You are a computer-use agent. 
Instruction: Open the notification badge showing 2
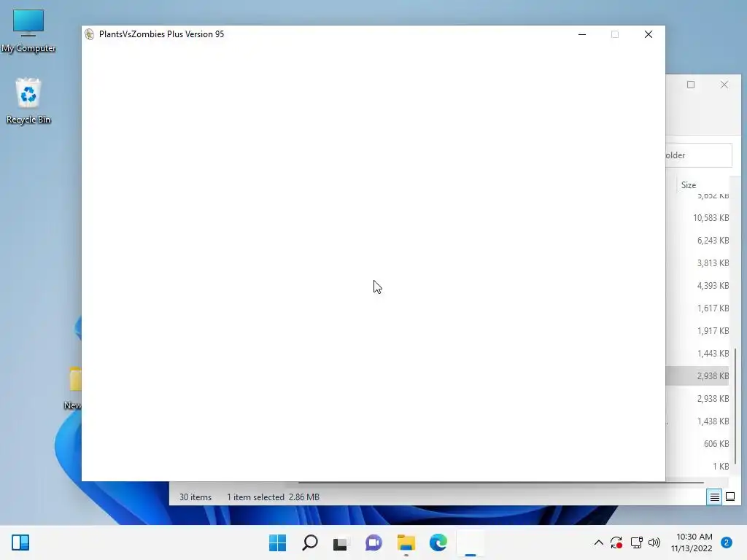(x=726, y=542)
